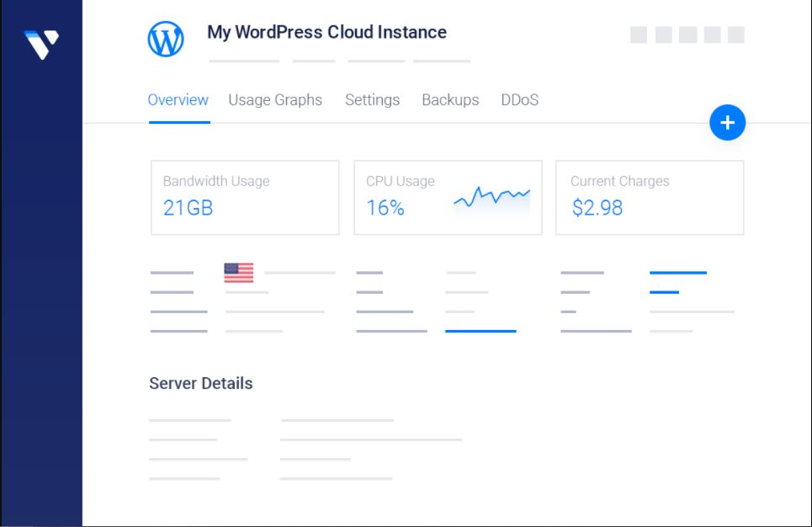Image resolution: width=812 pixels, height=527 pixels.
Task: Click the WordPress logo icon
Action: point(165,38)
